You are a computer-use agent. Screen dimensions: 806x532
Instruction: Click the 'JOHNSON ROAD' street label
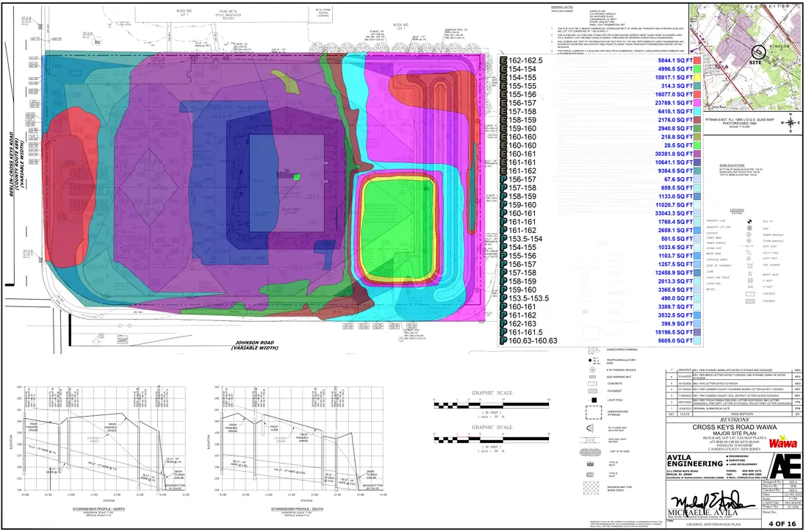click(x=254, y=342)
